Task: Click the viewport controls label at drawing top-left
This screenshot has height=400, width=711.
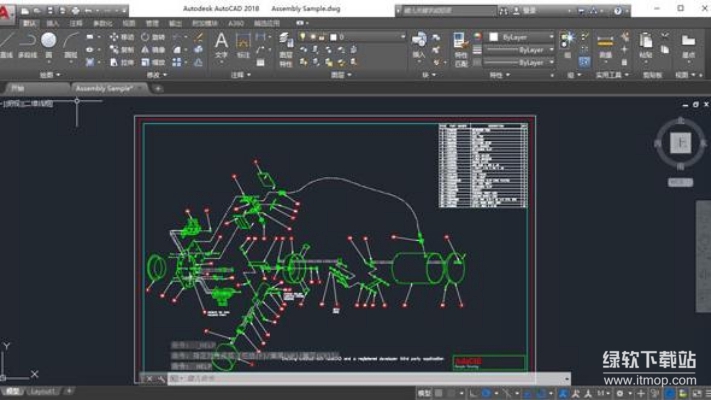Action: click(x=28, y=104)
